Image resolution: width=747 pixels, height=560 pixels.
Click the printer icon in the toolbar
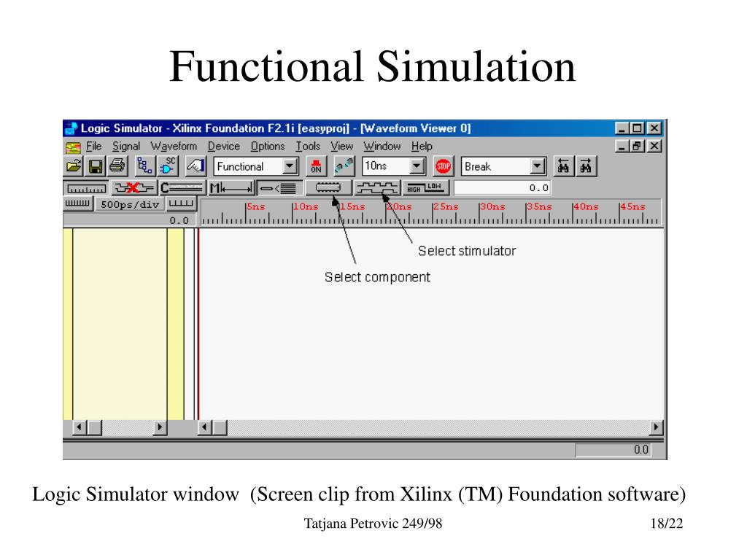pos(117,166)
